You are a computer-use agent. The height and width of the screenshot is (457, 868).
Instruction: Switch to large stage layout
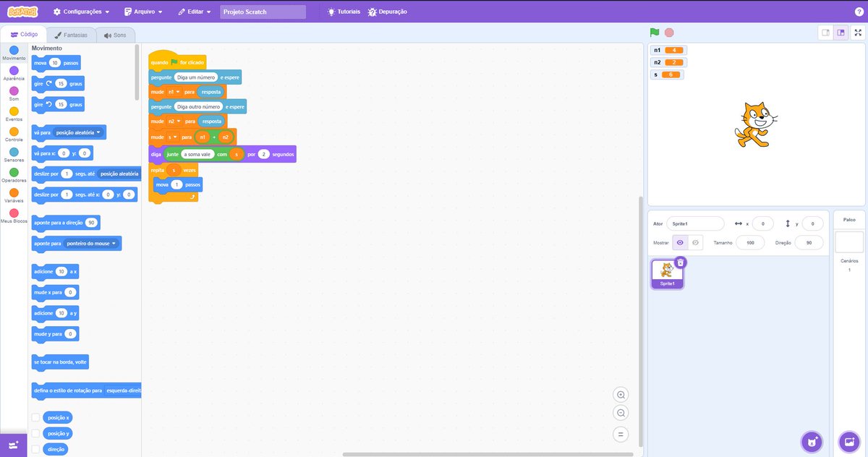841,33
